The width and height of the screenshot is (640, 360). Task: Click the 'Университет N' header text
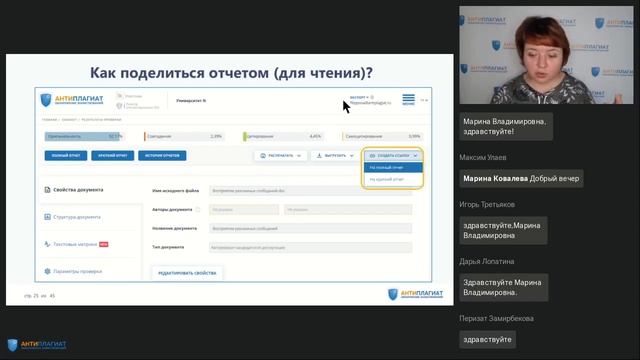191,100
